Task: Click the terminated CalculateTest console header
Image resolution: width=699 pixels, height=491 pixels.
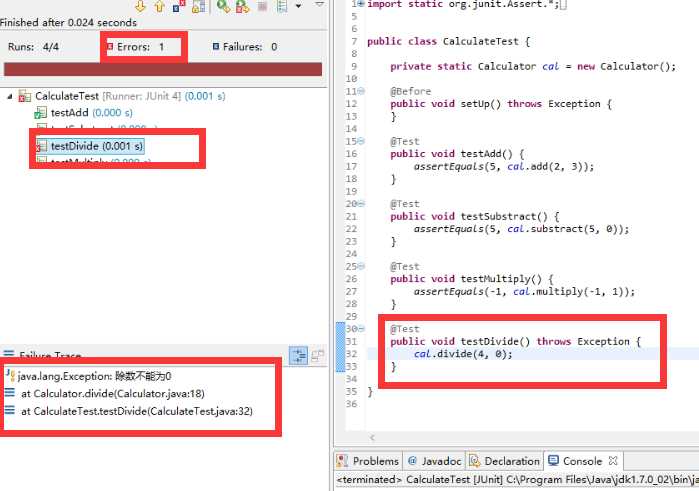Action: [x=518, y=480]
